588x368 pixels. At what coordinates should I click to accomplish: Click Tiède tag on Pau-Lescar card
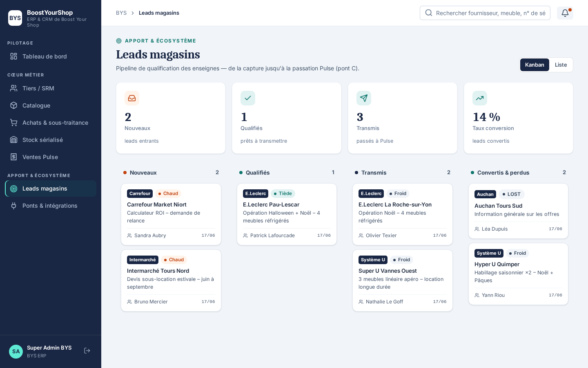pyautogui.click(x=283, y=193)
